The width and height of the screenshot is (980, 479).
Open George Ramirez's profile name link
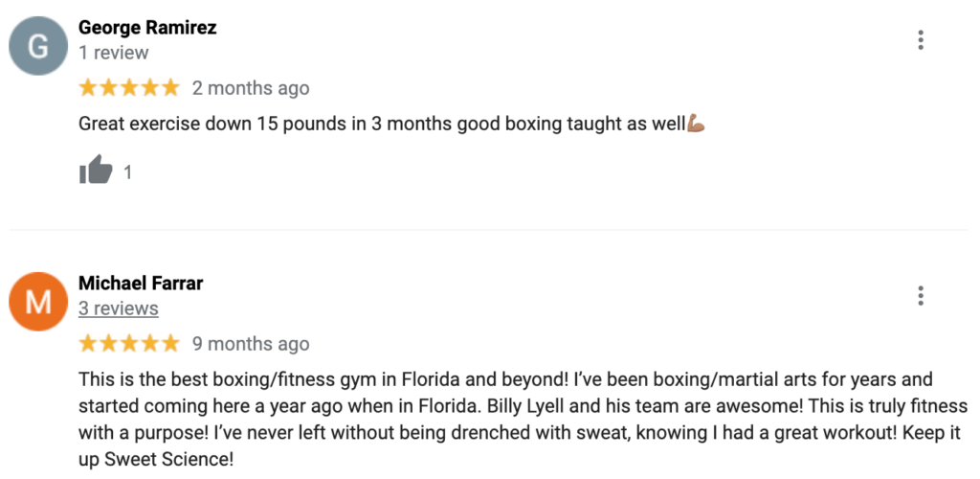tap(147, 28)
